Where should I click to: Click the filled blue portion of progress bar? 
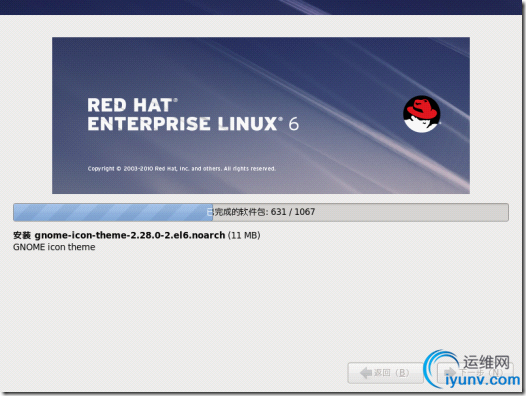[113, 212]
